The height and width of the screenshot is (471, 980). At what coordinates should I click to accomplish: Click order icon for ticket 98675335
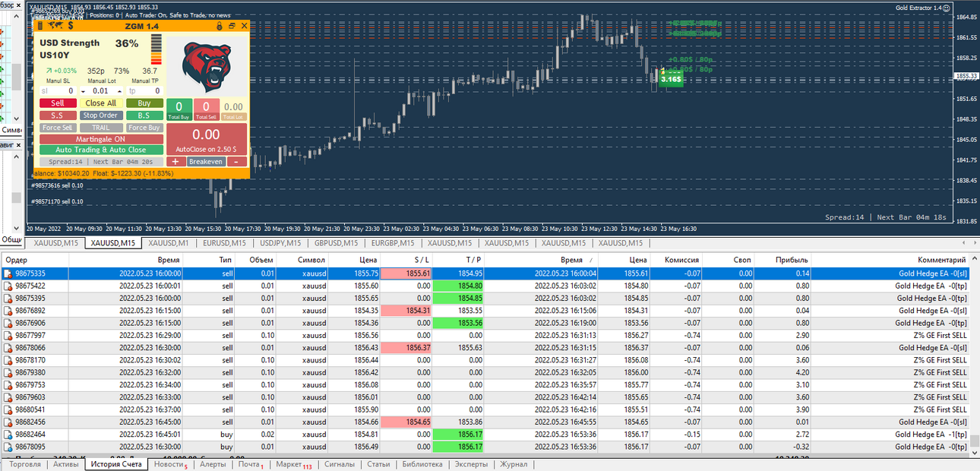point(9,273)
